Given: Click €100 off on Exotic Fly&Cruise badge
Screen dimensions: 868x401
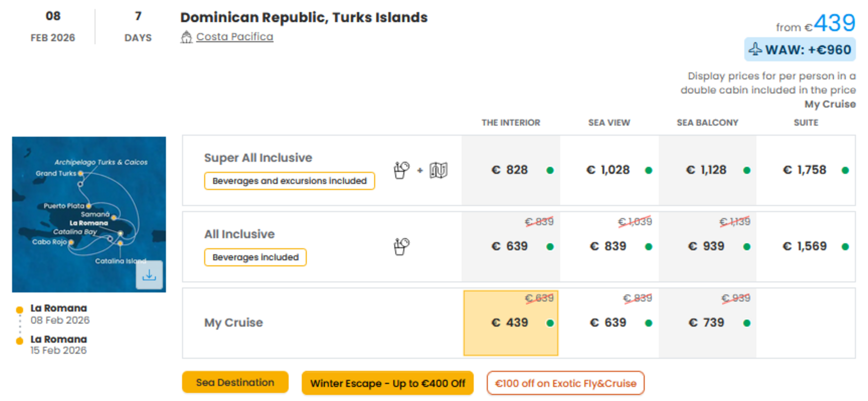Looking at the screenshot, I should click(565, 383).
